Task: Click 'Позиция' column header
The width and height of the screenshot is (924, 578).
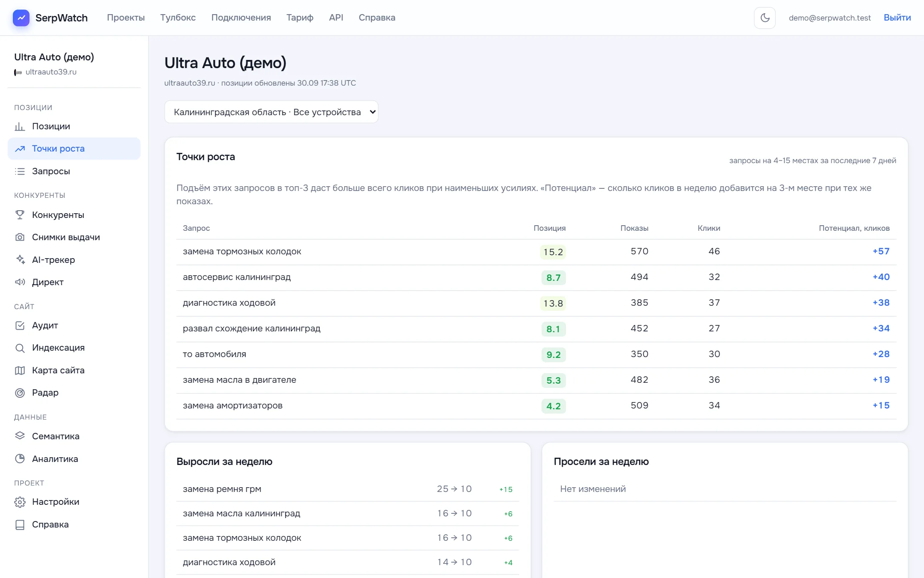Action: click(549, 228)
